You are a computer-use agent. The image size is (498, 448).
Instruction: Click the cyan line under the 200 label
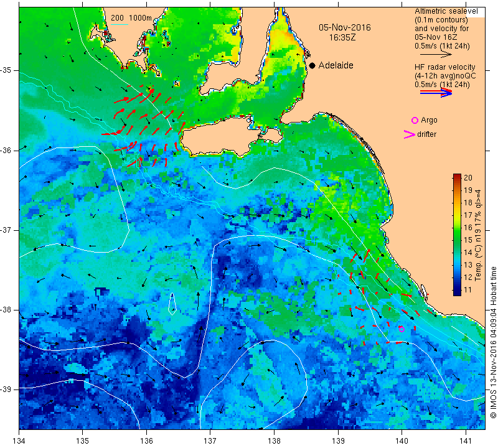click(120, 24)
